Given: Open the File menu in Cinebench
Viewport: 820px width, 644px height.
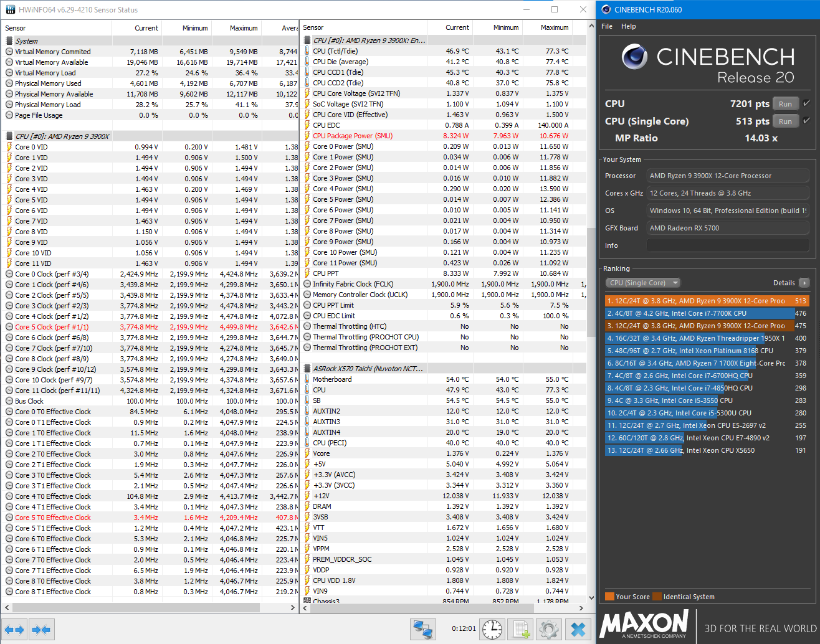Looking at the screenshot, I should pos(607,26).
